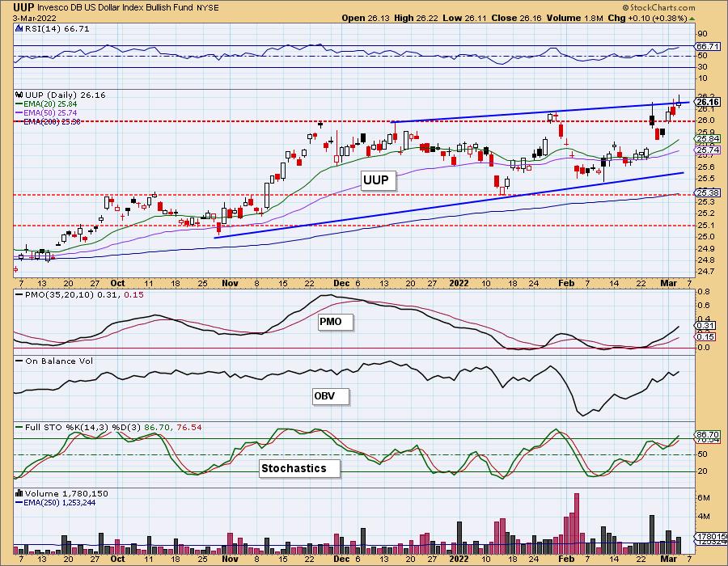Click the Stochastics annotation box
The height and width of the screenshot is (566, 728).
(x=299, y=468)
